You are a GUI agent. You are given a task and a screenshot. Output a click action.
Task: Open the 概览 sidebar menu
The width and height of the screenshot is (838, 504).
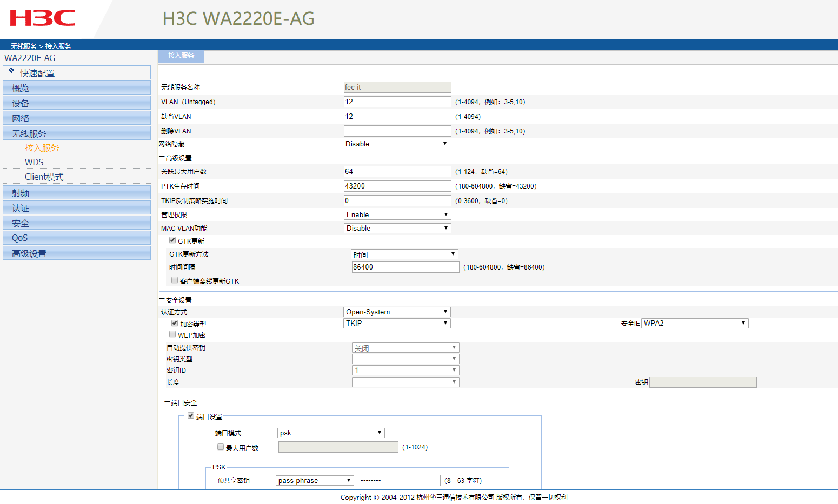coord(77,88)
